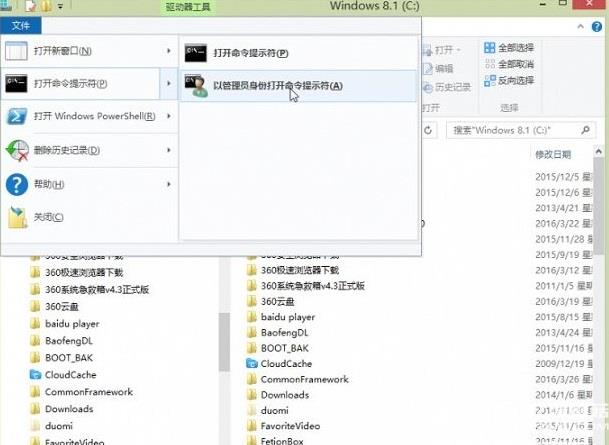Choose 打开命令提示符(P) in the submenu
This screenshot has height=445, width=609.
250,52
